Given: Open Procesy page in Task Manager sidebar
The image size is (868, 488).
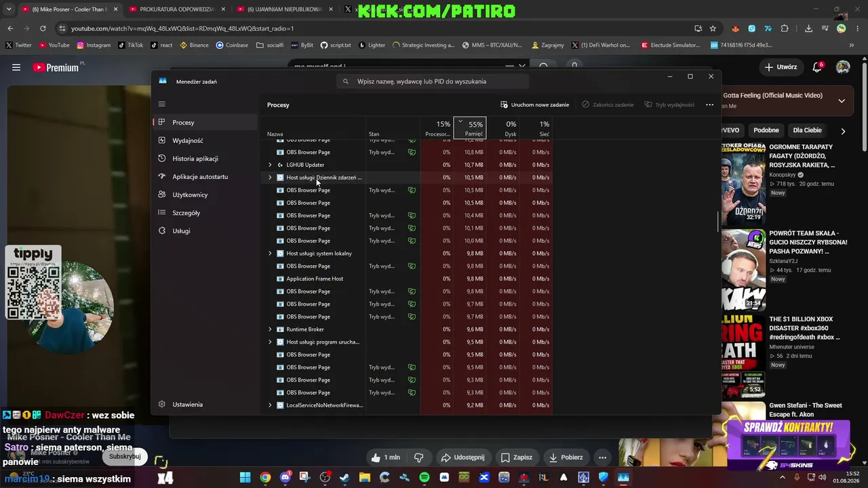Looking at the screenshot, I should tap(205, 123).
